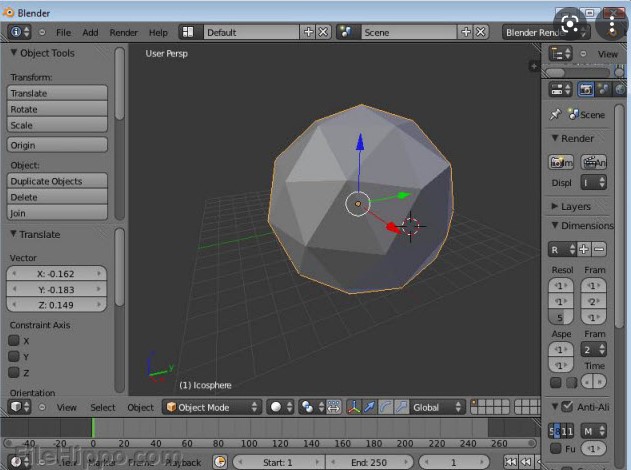Switch to the Render properties camera tab
The width and height of the screenshot is (631, 470).
click(586, 89)
